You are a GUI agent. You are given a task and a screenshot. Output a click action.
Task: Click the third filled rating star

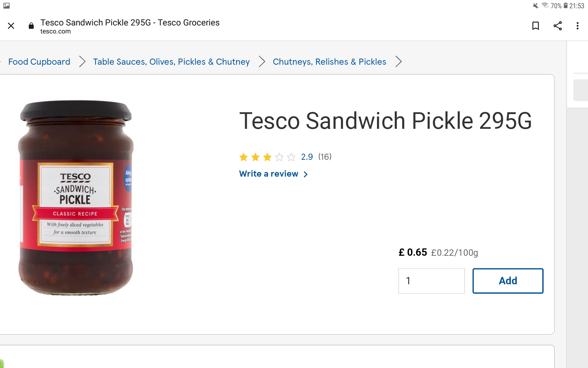pos(267,157)
